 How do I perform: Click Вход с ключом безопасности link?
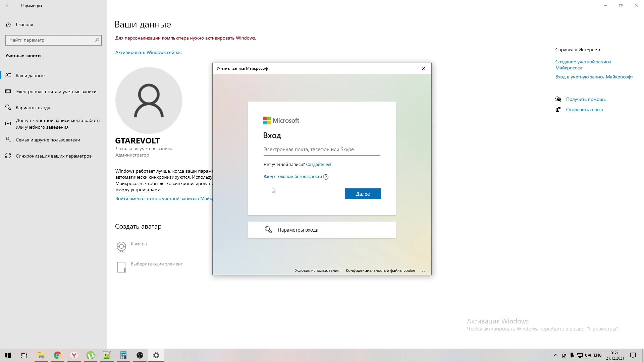[x=292, y=177]
